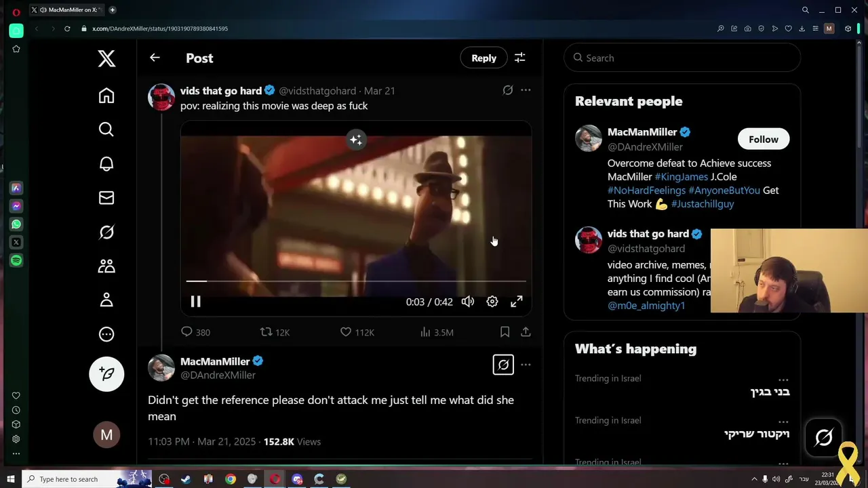Open the #Justachillguy hashtag link
The height and width of the screenshot is (488, 868).
(702, 203)
